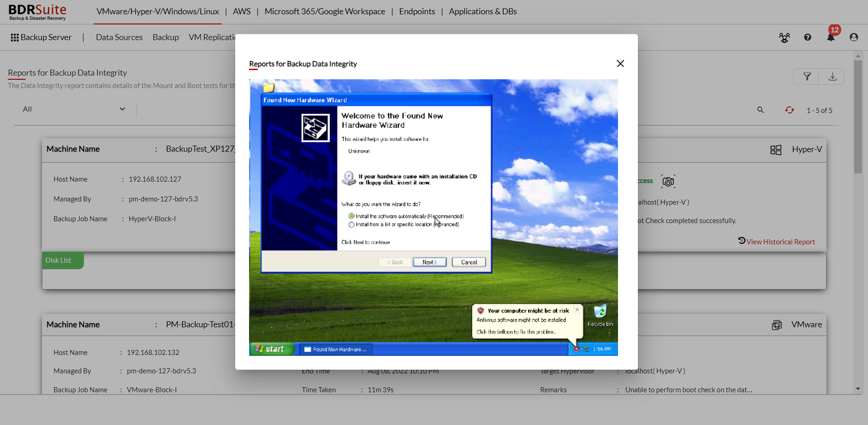Switch to AWS tab
868x425 pixels.
pyautogui.click(x=242, y=12)
